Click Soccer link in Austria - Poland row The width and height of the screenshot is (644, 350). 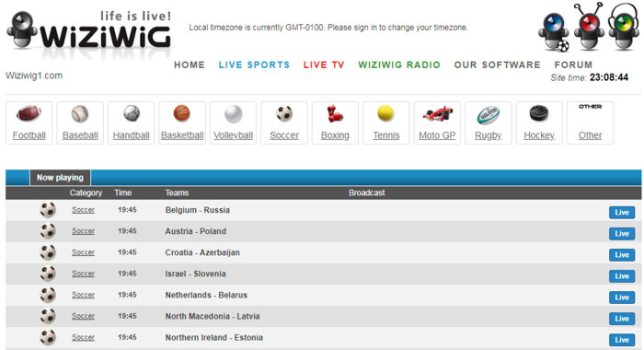(x=83, y=231)
